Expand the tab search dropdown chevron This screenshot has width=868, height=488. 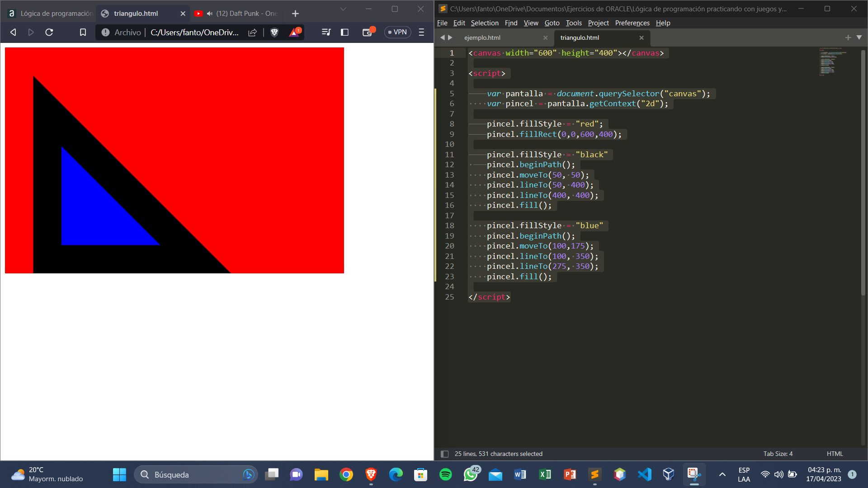coord(343,9)
